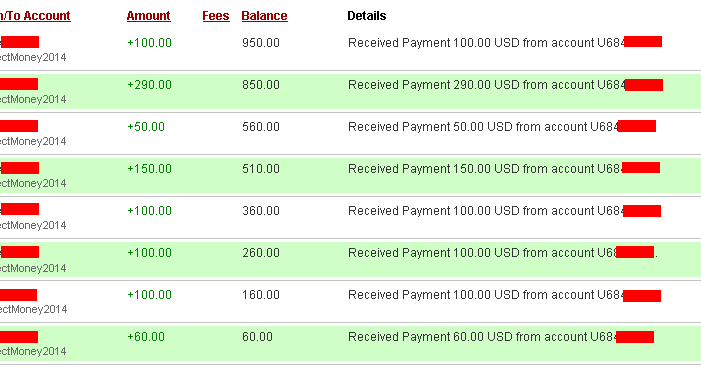Click the 950.00 balance value

coord(261,43)
